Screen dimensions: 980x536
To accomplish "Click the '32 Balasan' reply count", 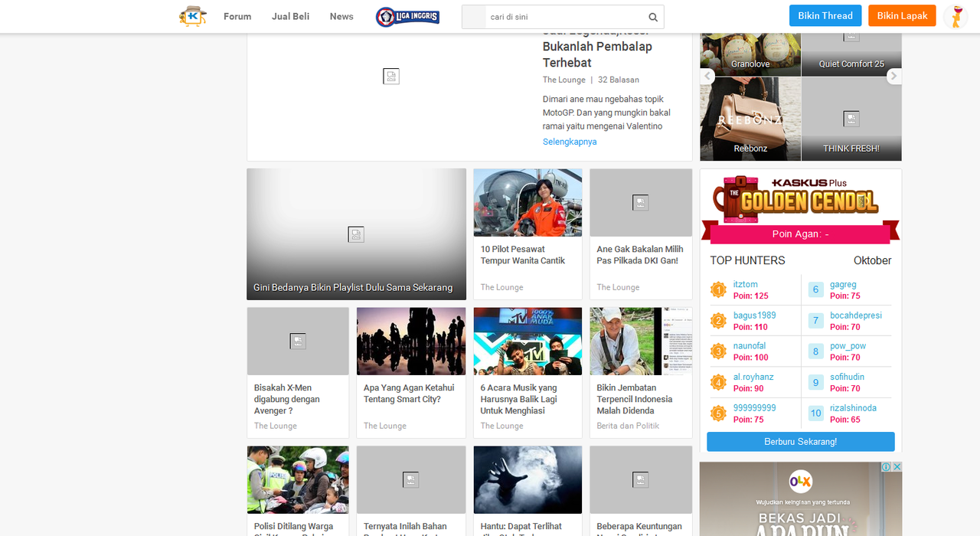I will (x=619, y=80).
